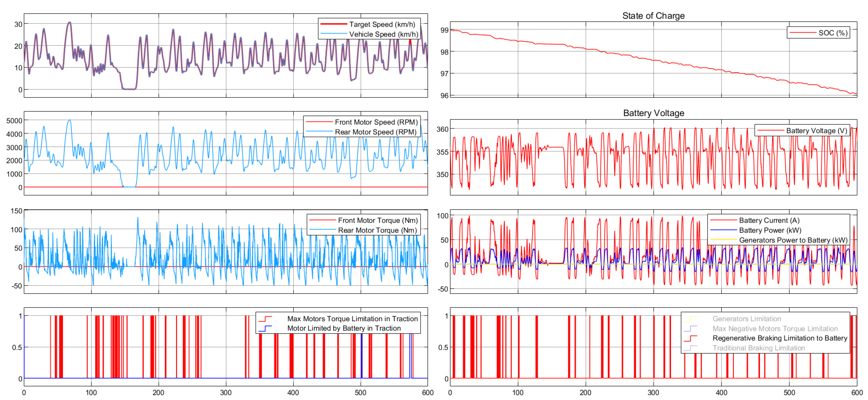
Task: Click the red line sample for Front Motor Speed
Action: coord(319,122)
